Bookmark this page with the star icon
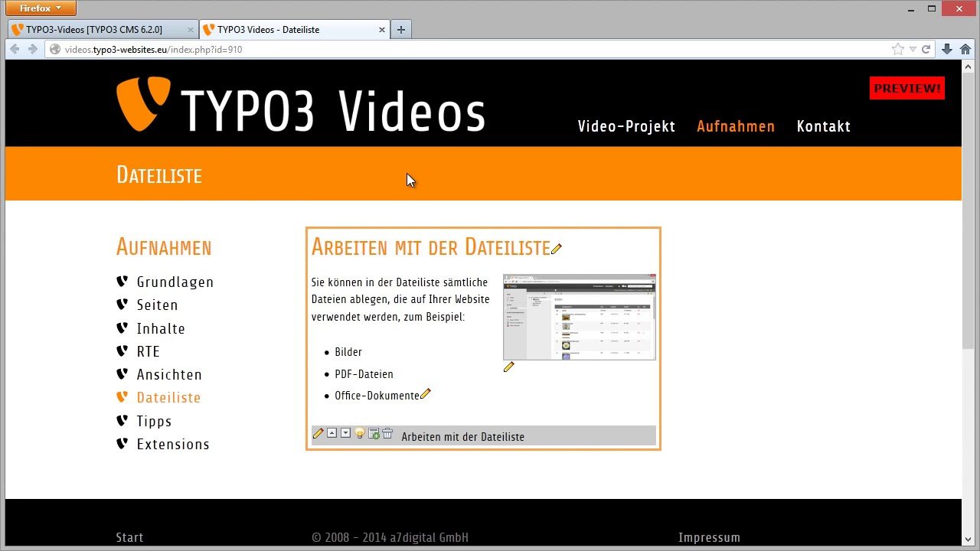This screenshot has width=980, height=551. (x=897, y=49)
